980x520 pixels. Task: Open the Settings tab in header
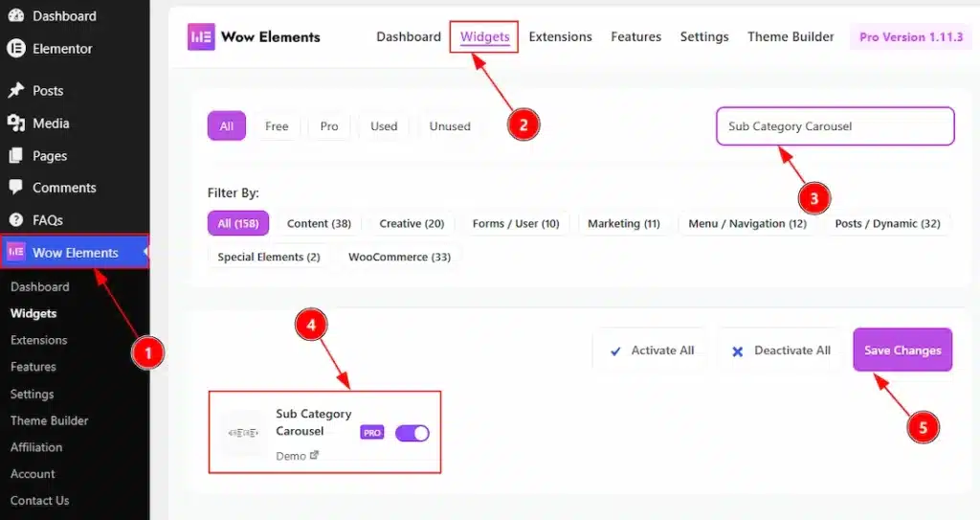tap(704, 37)
